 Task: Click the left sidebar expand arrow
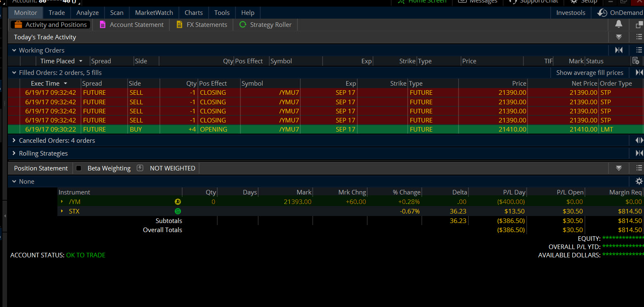tap(5, 216)
